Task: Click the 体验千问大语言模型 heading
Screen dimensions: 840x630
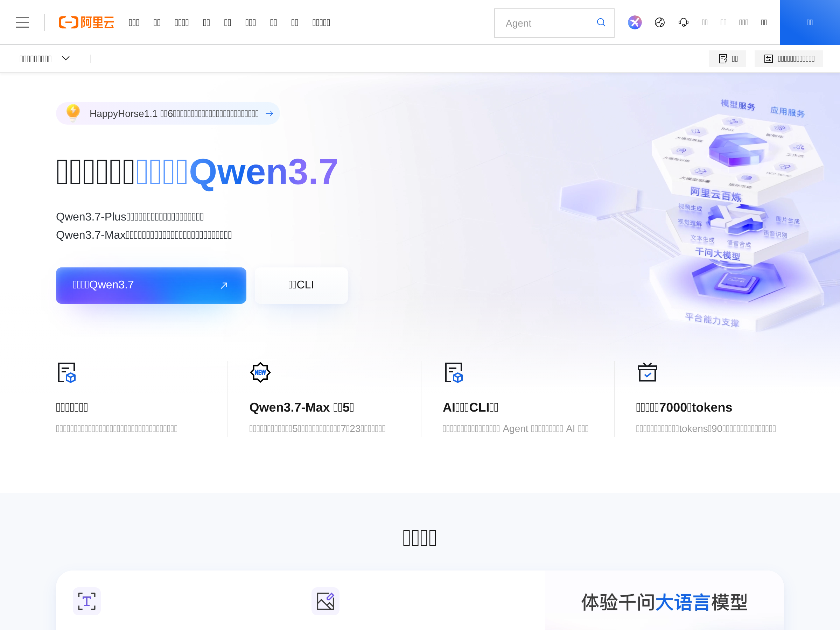Action: point(665,602)
